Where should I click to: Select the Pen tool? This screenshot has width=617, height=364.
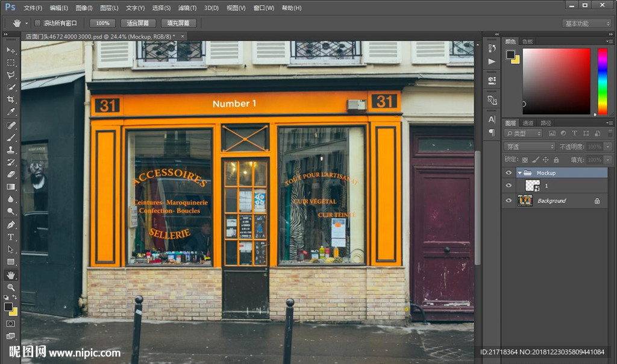11,225
